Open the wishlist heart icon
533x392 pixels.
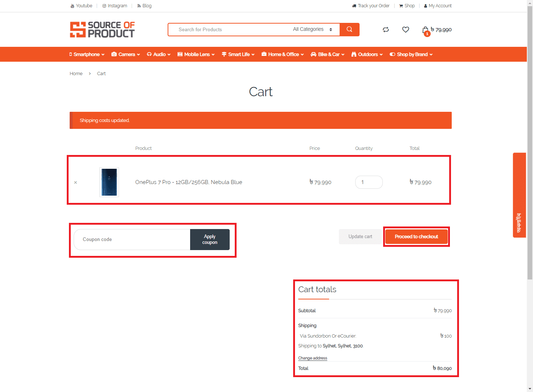click(x=406, y=29)
